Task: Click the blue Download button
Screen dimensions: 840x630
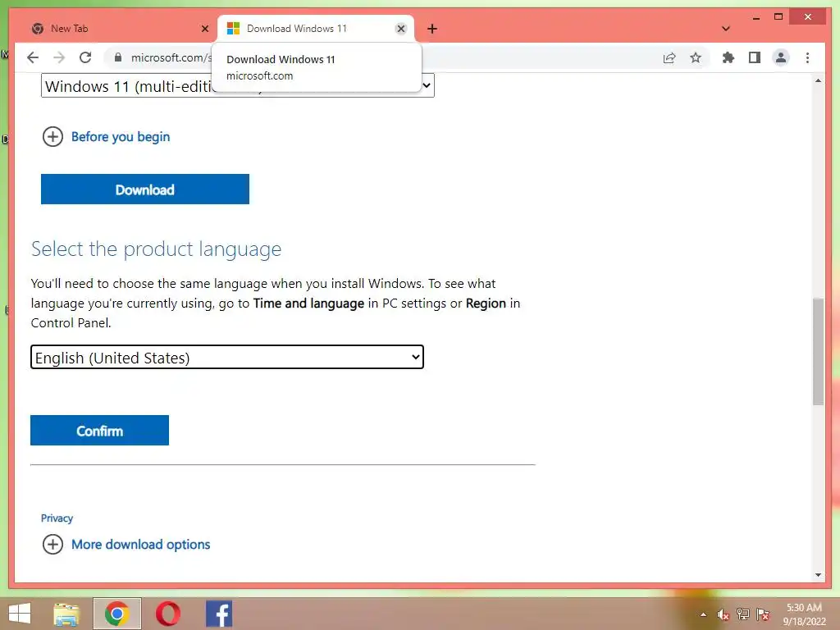Action: click(144, 189)
